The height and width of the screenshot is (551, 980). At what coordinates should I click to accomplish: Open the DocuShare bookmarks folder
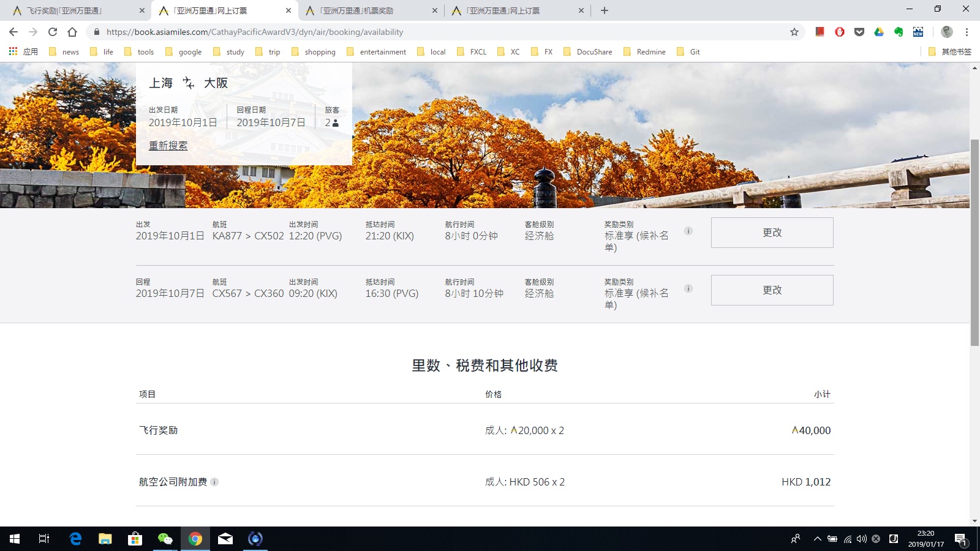coord(587,51)
